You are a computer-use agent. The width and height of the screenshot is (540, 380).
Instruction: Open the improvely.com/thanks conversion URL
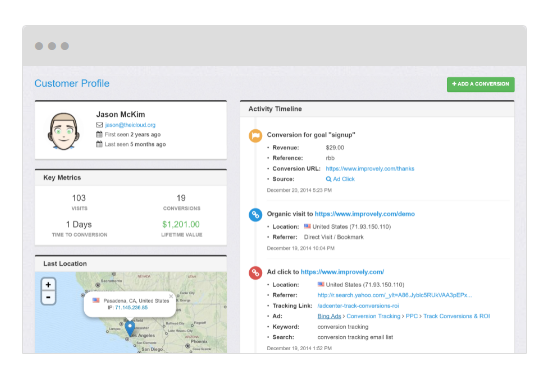pos(370,168)
